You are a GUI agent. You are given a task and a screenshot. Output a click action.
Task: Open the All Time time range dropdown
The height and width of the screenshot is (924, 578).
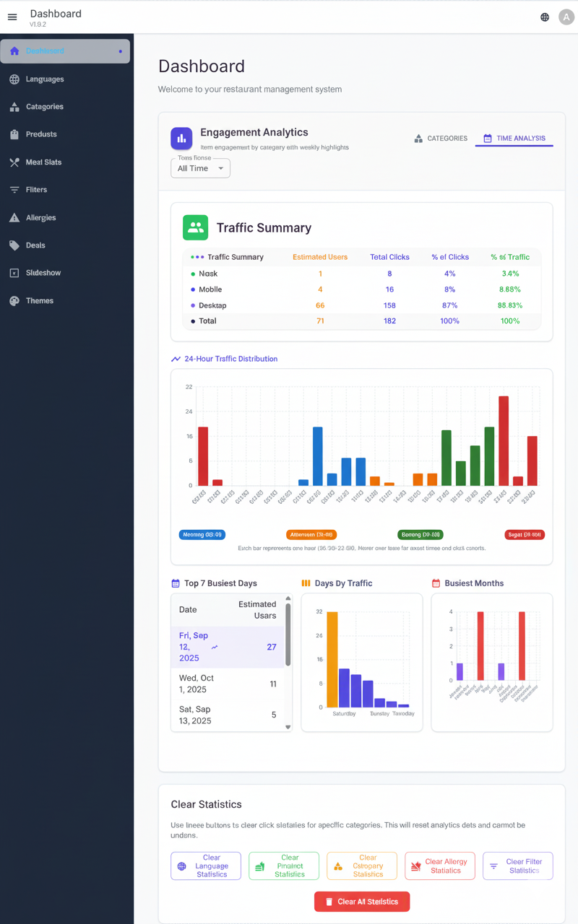[200, 167]
